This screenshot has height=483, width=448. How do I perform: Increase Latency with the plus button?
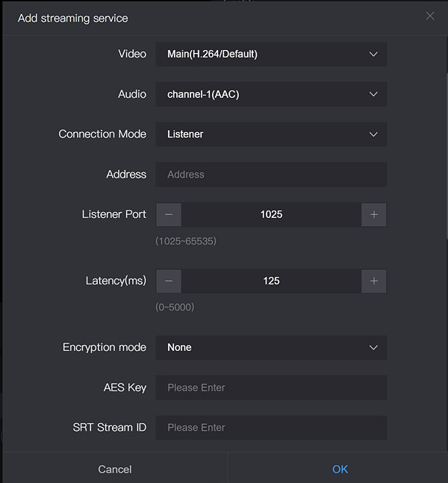click(373, 281)
